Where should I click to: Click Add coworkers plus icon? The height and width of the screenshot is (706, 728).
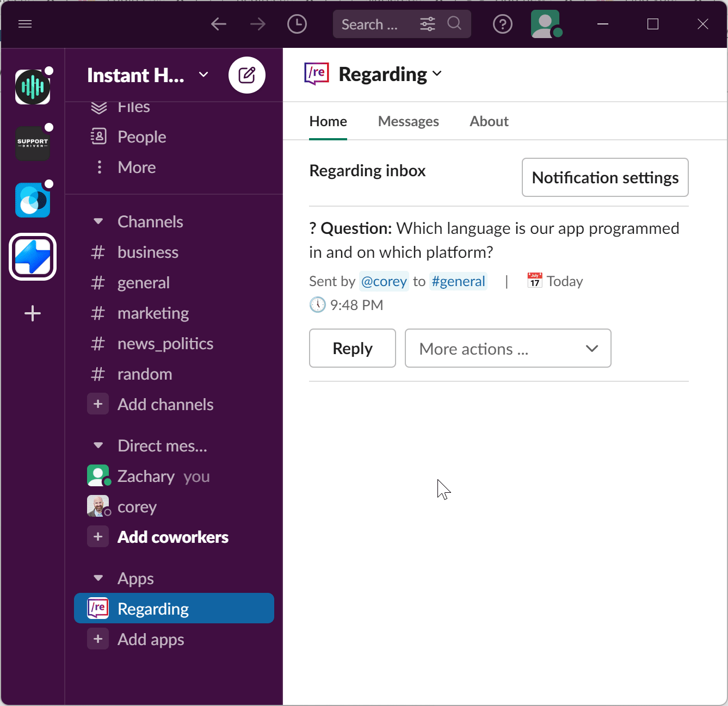(x=98, y=537)
